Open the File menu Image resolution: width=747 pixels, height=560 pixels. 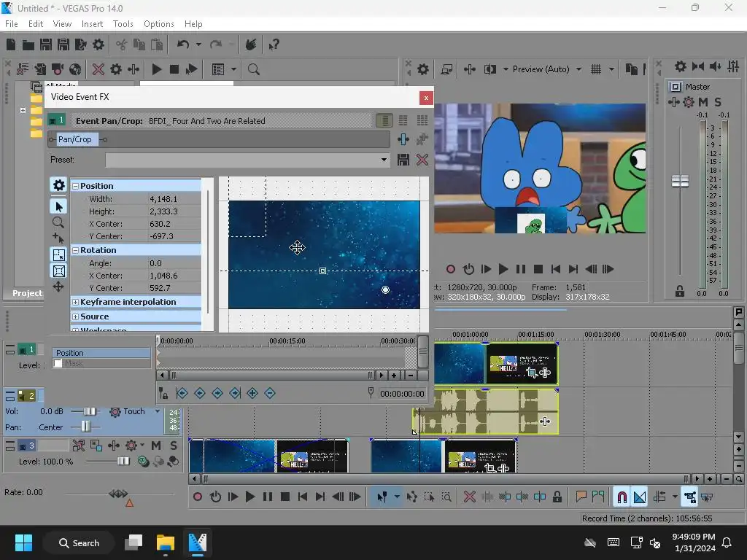click(12, 24)
